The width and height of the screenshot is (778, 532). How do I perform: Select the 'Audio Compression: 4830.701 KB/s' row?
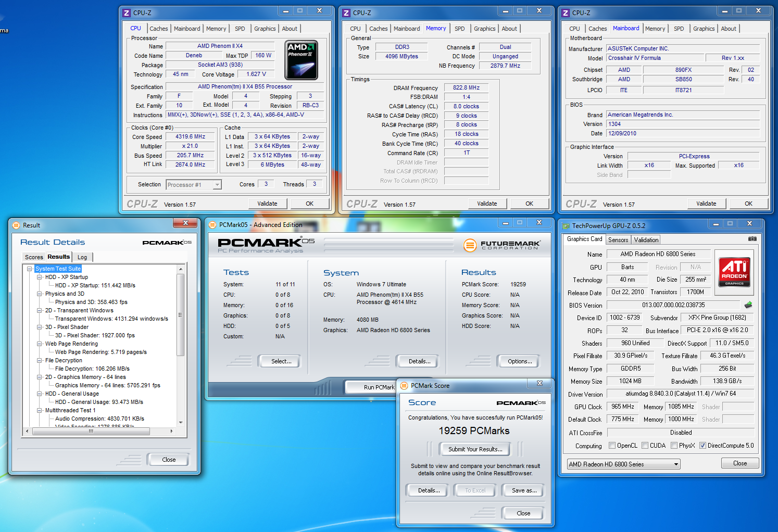(99, 419)
